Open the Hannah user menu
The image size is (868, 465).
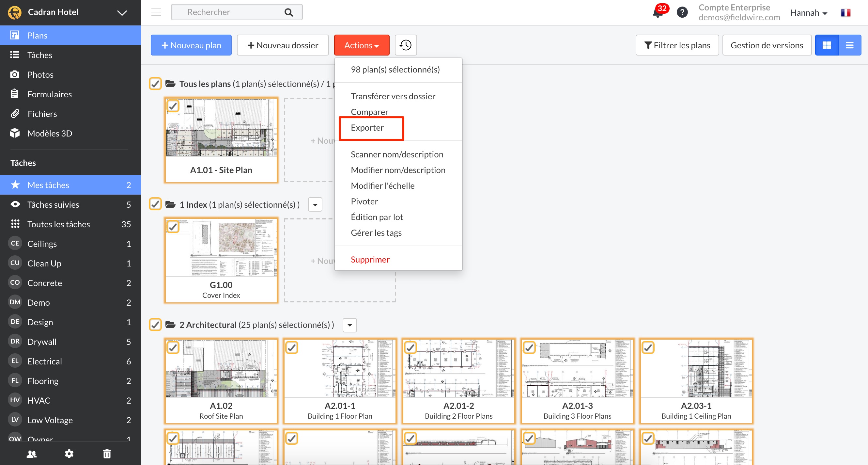pyautogui.click(x=808, y=13)
